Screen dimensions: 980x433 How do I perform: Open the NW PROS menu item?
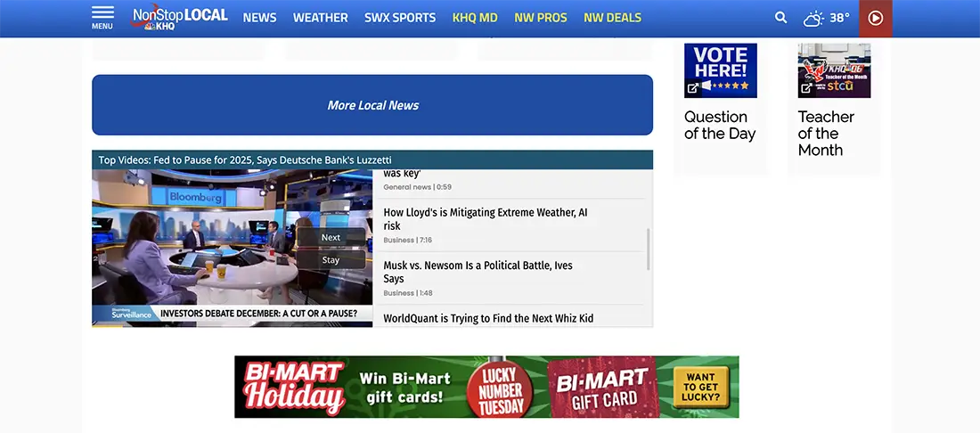coord(541,18)
